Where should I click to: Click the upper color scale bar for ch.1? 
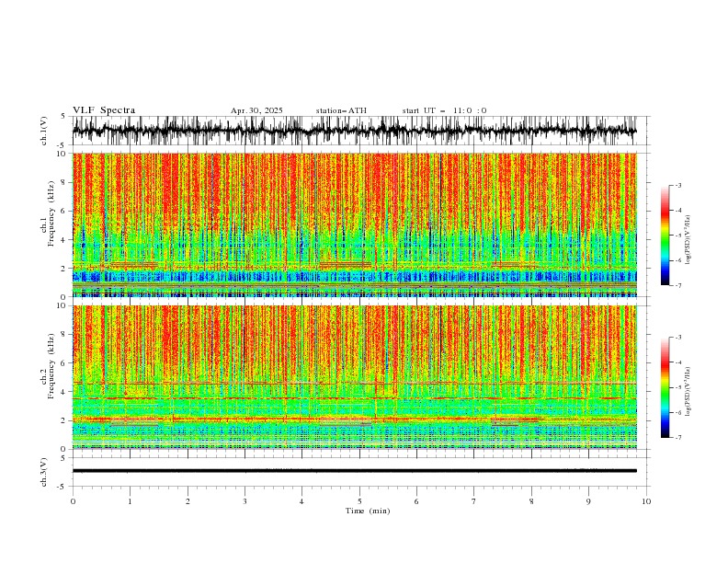(665, 236)
